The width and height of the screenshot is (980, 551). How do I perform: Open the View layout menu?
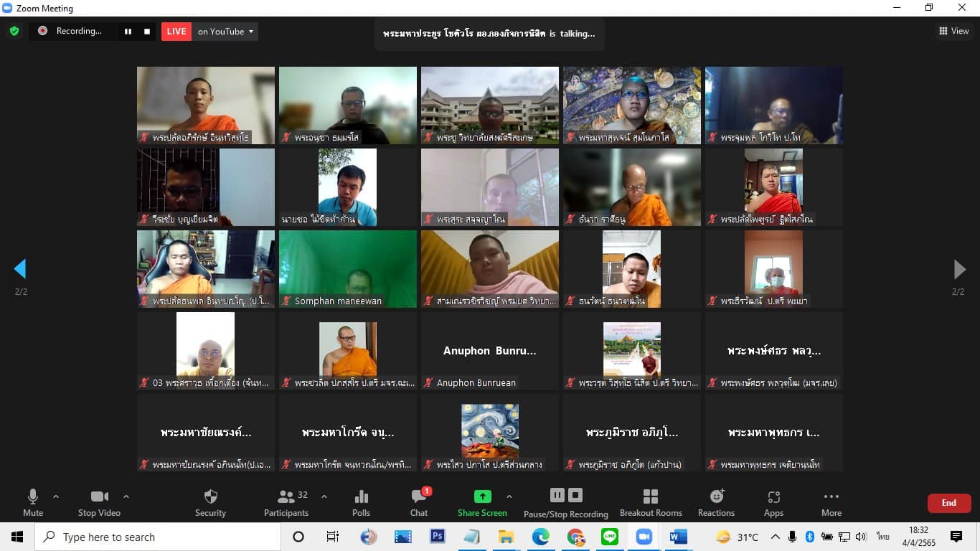tap(953, 31)
